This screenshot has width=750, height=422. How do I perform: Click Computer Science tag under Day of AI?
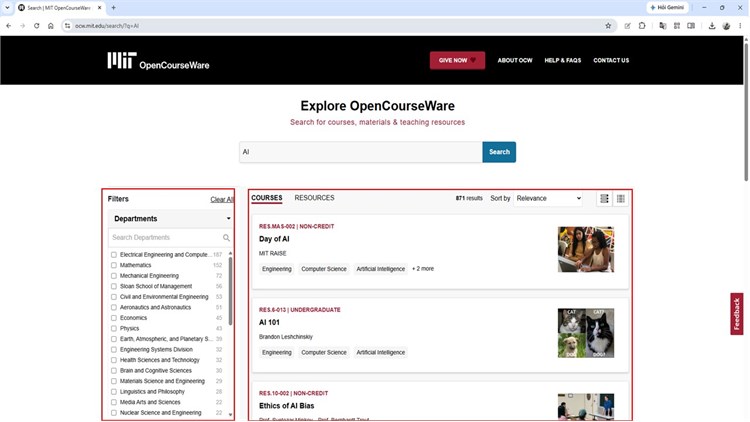point(324,269)
